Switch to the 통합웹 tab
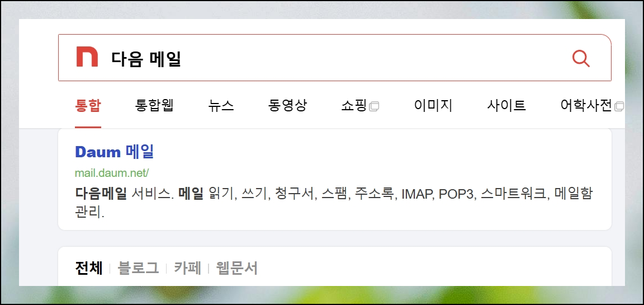 (154, 106)
